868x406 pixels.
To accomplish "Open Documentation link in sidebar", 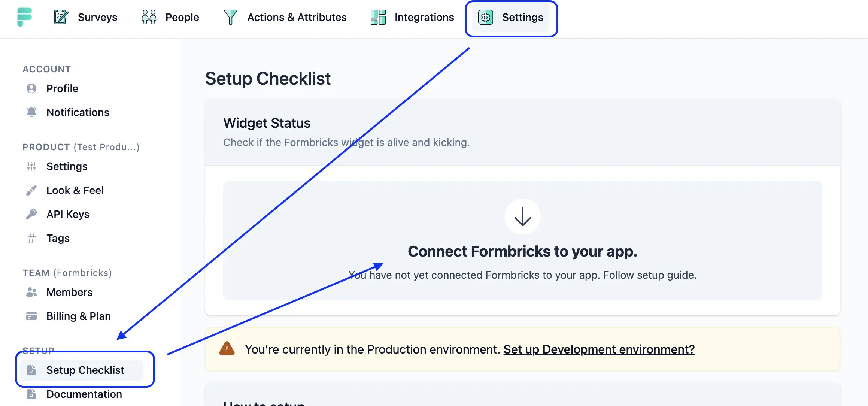I will click(x=84, y=394).
